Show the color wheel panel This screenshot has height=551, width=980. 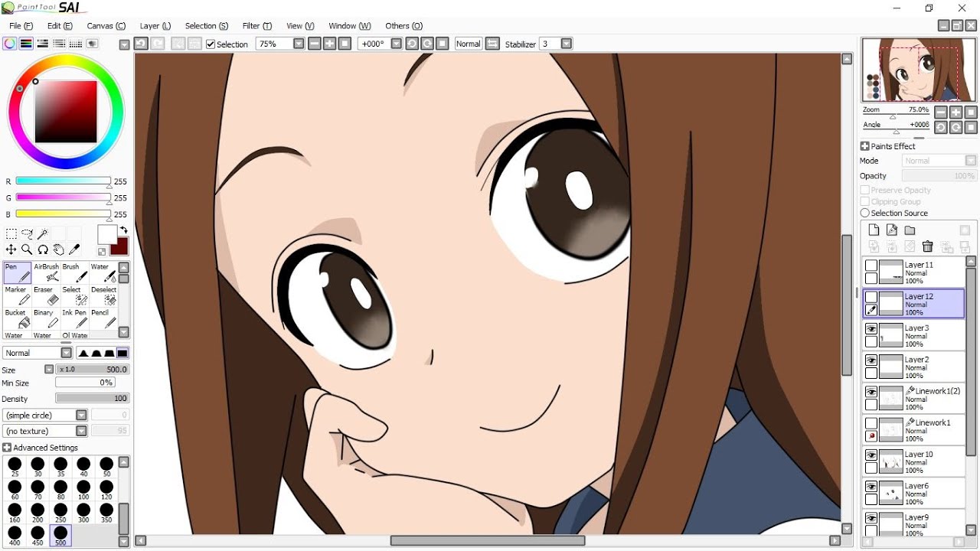(9, 44)
